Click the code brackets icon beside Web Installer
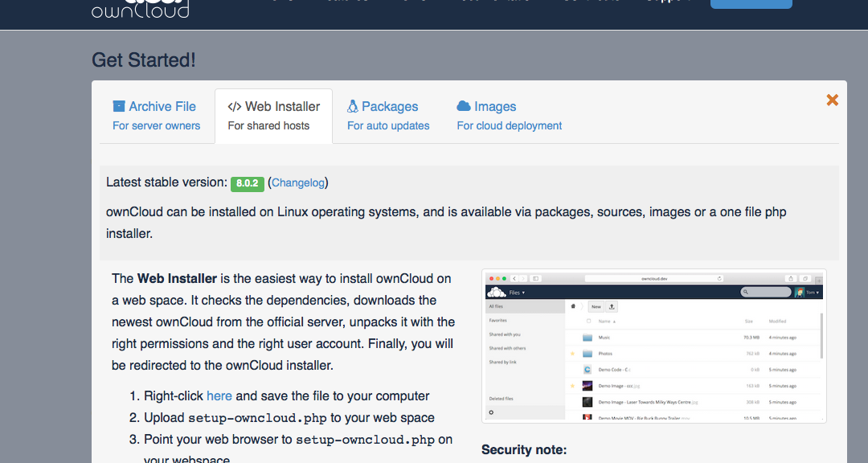The image size is (868, 463). tap(235, 107)
